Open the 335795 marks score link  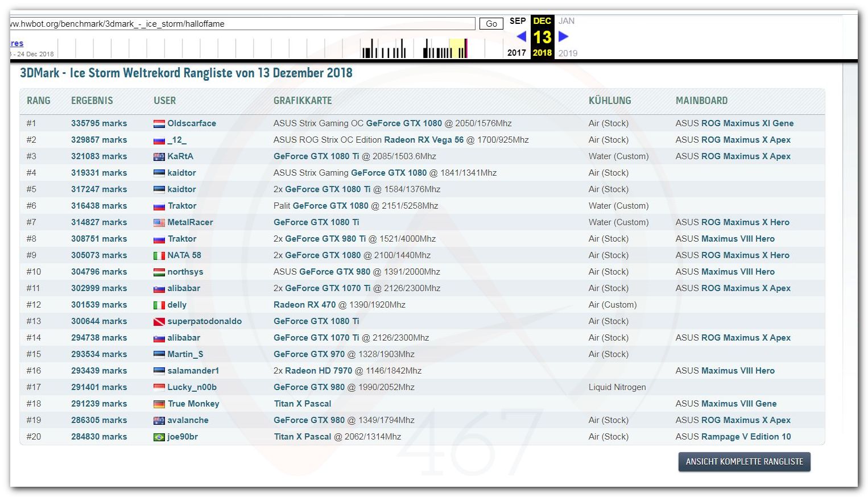pos(99,123)
